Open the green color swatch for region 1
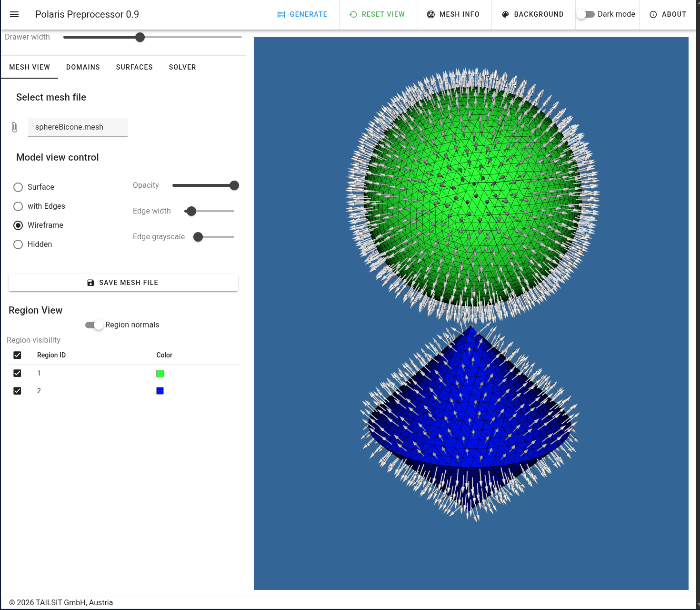This screenshot has height=610, width=700. pyautogui.click(x=160, y=374)
